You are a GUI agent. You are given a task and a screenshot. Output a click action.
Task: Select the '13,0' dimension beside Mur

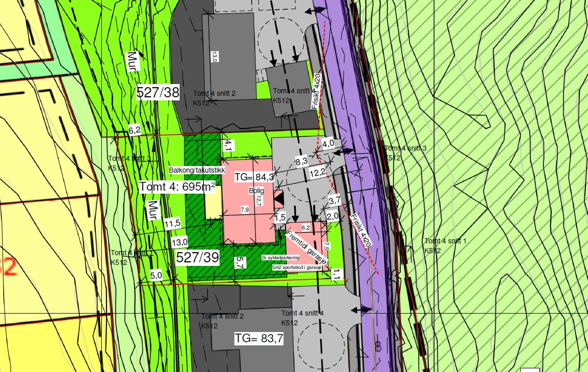click(x=180, y=242)
